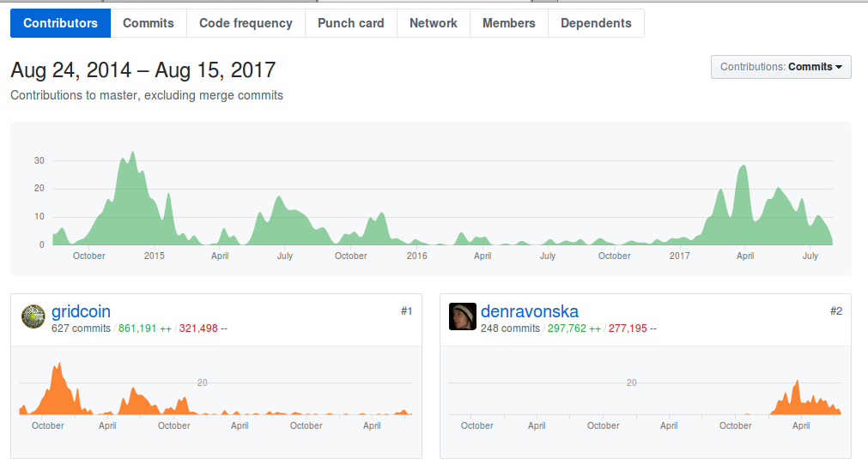Open the Punch card tab
868x470 pixels.
(351, 23)
